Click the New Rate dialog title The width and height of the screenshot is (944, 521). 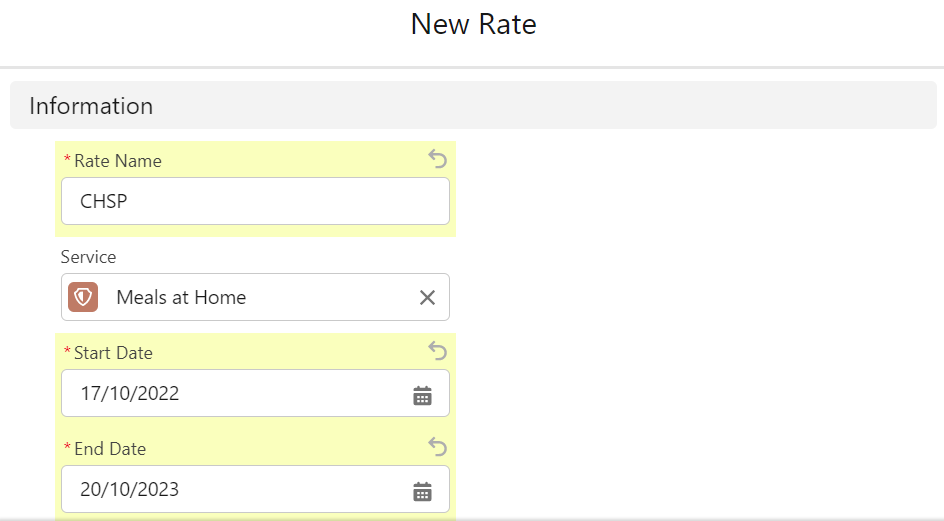coord(473,25)
